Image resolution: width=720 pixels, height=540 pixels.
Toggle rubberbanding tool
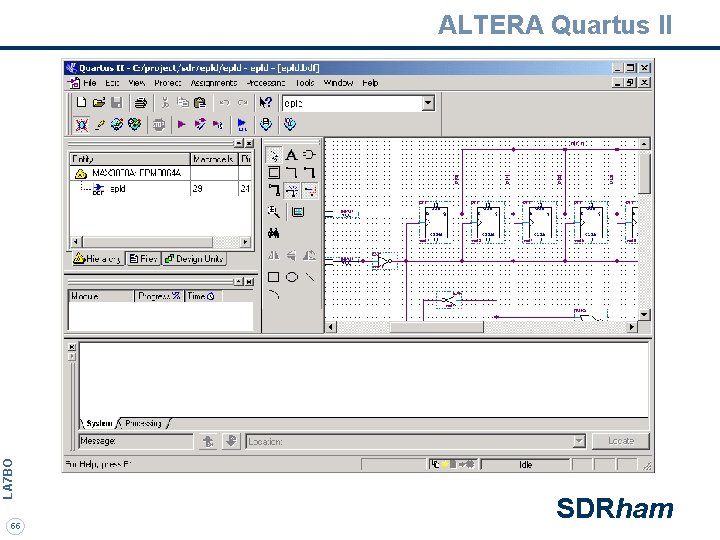tap(292, 190)
